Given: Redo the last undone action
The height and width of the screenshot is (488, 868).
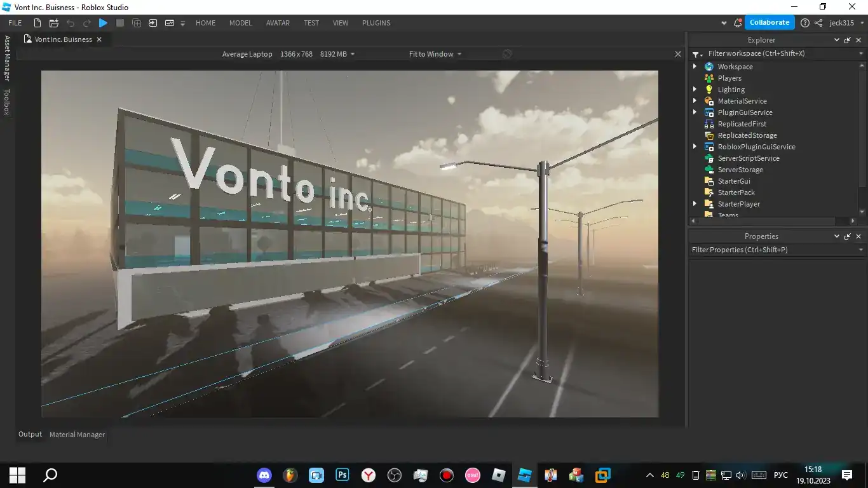Looking at the screenshot, I should [x=87, y=23].
